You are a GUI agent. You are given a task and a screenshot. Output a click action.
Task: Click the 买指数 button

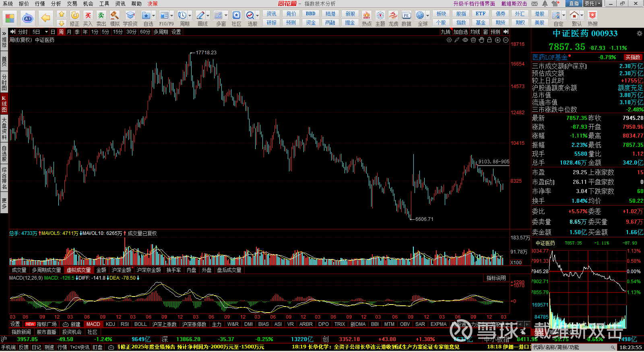[x=633, y=58]
